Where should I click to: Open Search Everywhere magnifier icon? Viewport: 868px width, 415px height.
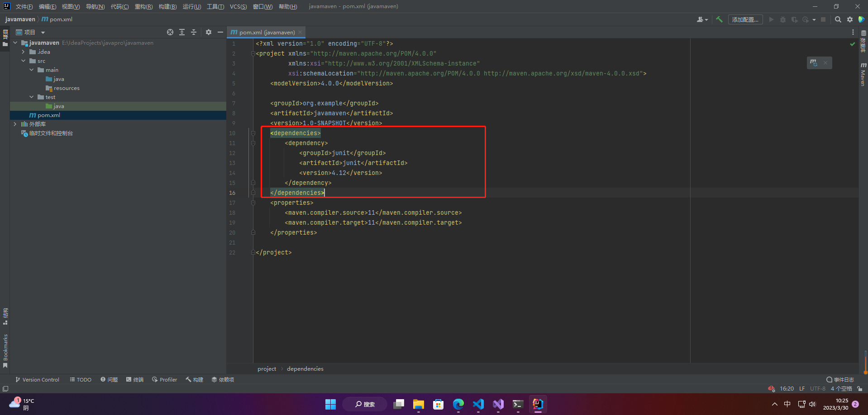pyautogui.click(x=838, y=19)
